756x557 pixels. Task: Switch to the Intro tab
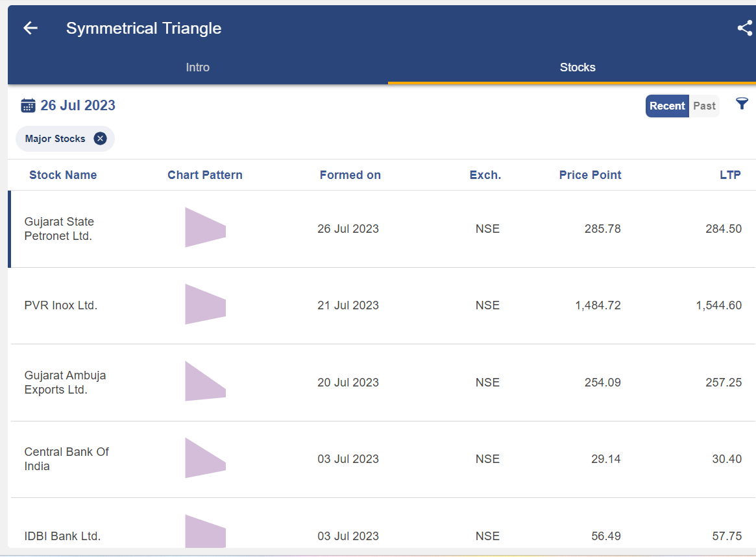198,67
